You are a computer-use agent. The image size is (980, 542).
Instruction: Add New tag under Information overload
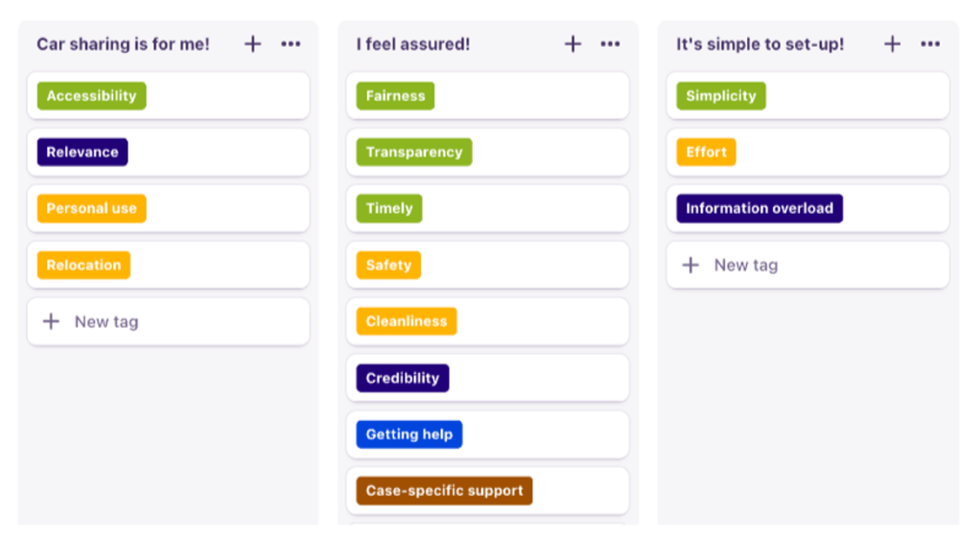tap(745, 266)
